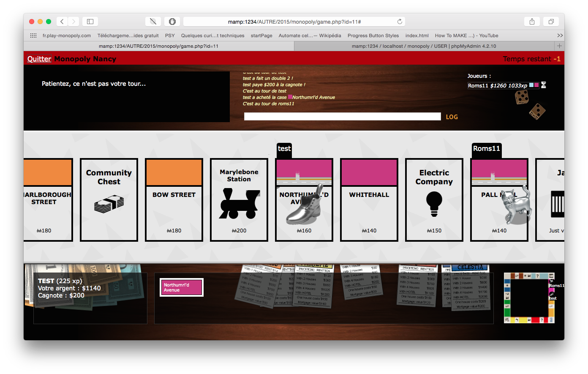Click the Community Chest money icon

[109, 204]
